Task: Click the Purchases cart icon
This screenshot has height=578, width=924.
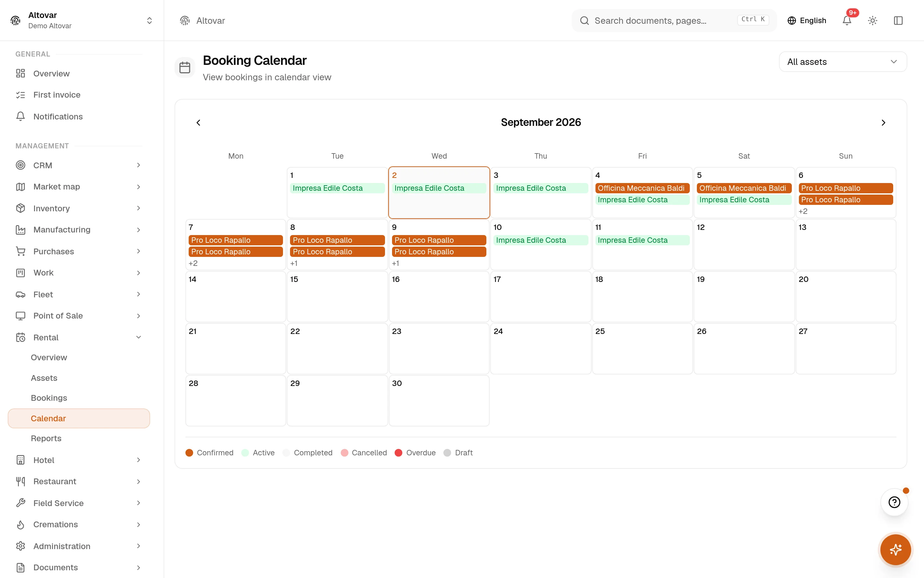Action: click(x=21, y=251)
